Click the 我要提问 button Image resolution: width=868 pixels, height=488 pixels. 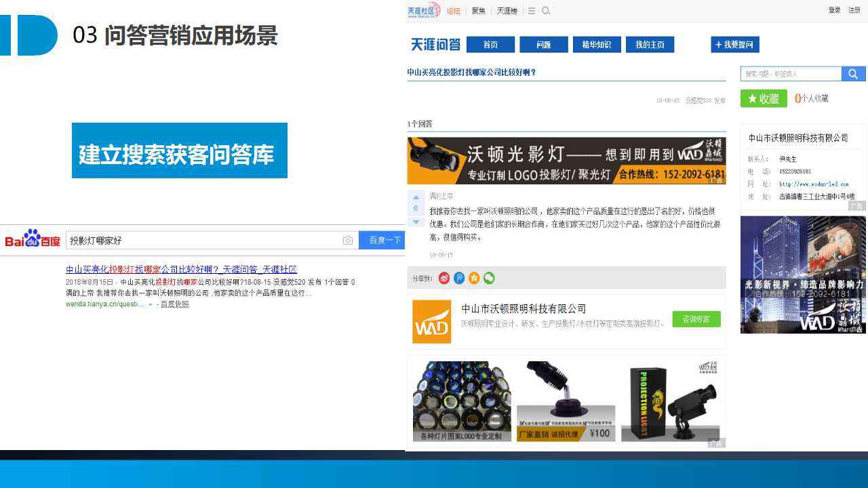pyautogui.click(x=735, y=45)
